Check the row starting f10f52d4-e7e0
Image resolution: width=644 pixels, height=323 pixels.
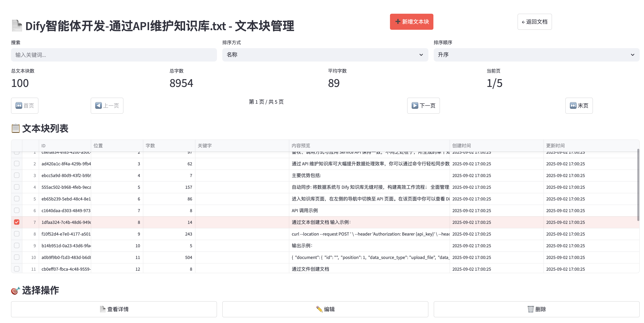pos(17,234)
